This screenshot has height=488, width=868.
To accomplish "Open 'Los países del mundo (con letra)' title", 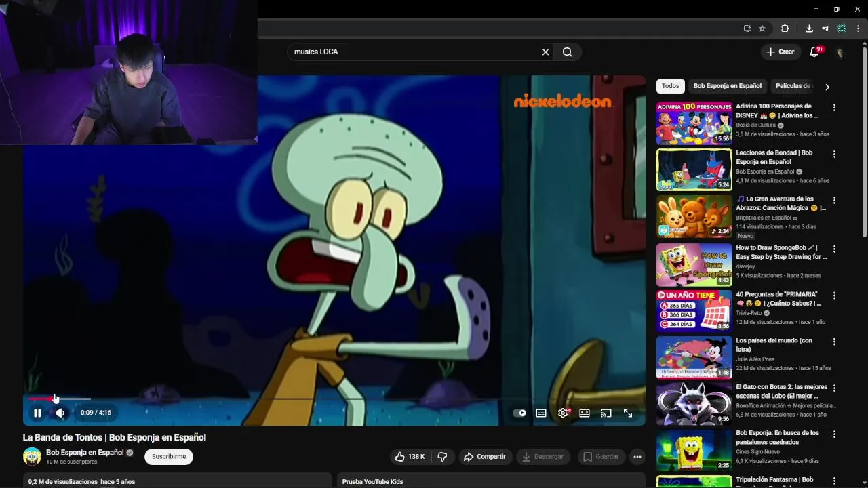I will pos(774,345).
